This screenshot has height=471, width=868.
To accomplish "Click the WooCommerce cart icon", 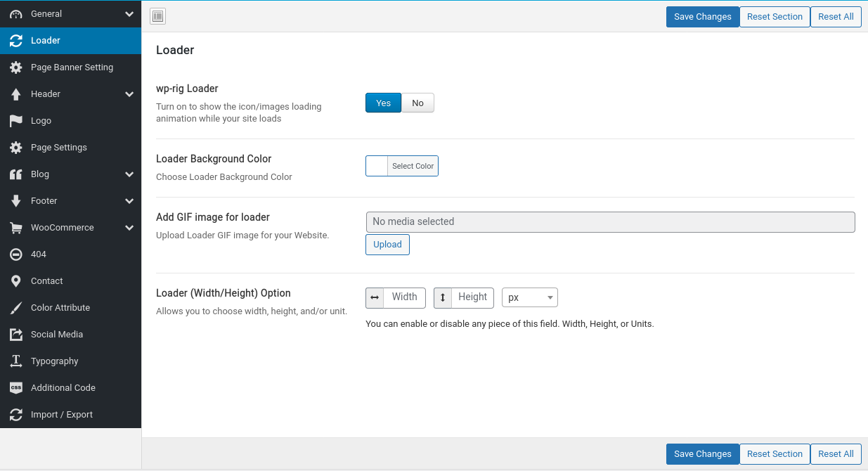I will tap(15, 228).
